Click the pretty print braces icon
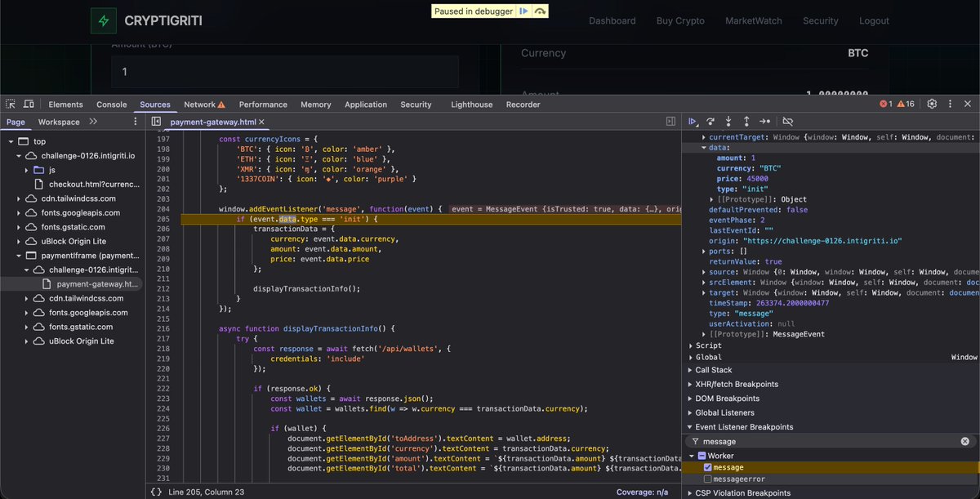Image resolution: width=980 pixels, height=499 pixels. [x=156, y=492]
